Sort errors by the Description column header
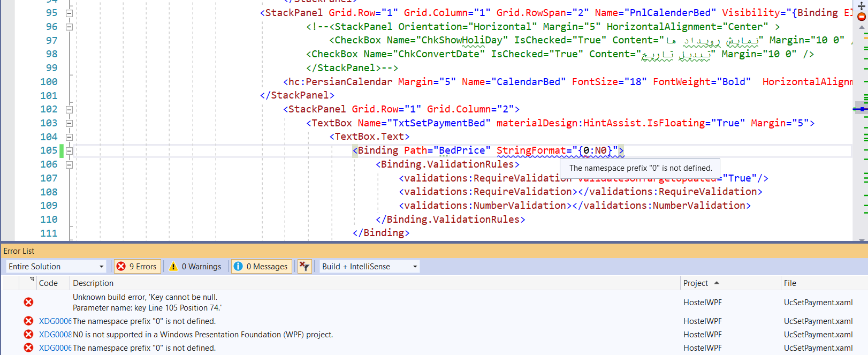 [93, 283]
